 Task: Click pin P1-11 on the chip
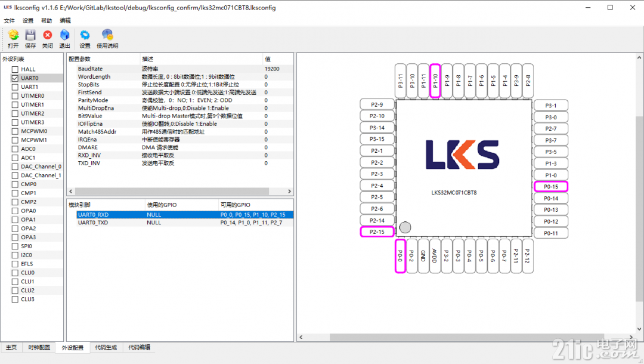423,81
